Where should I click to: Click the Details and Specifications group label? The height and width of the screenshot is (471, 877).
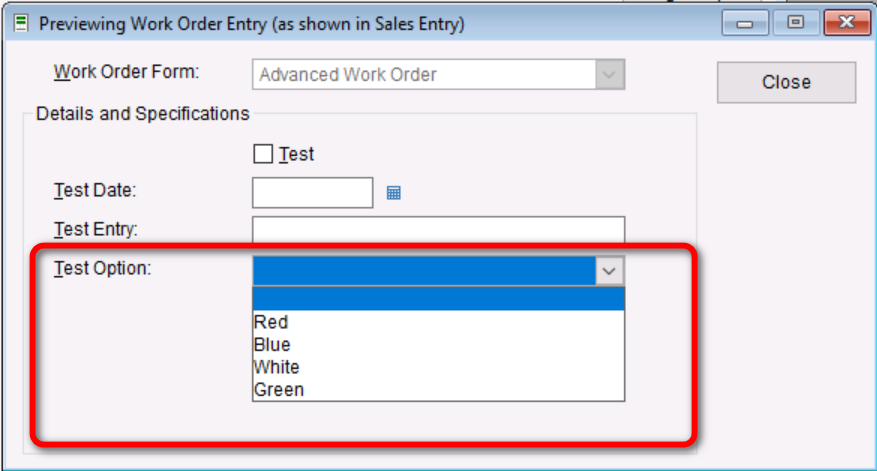click(143, 114)
